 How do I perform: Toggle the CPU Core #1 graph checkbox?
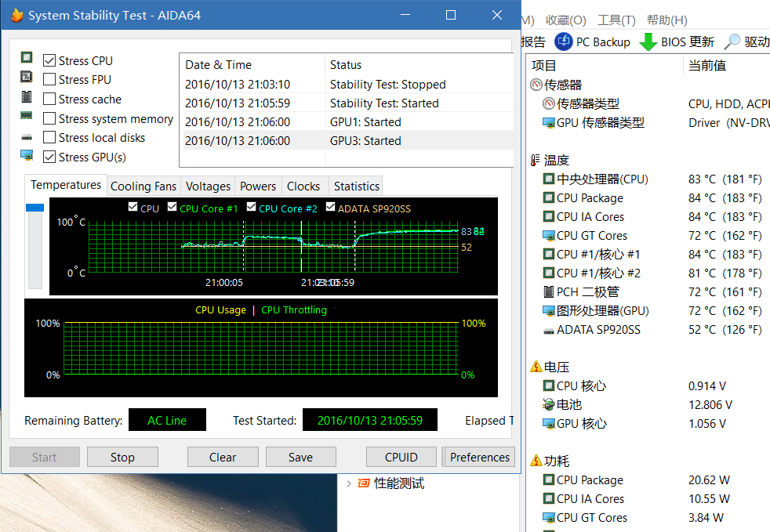[172, 207]
